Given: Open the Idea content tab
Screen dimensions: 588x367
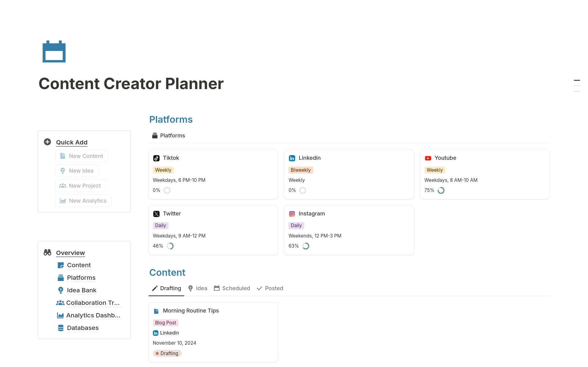Looking at the screenshot, I should click(x=198, y=288).
